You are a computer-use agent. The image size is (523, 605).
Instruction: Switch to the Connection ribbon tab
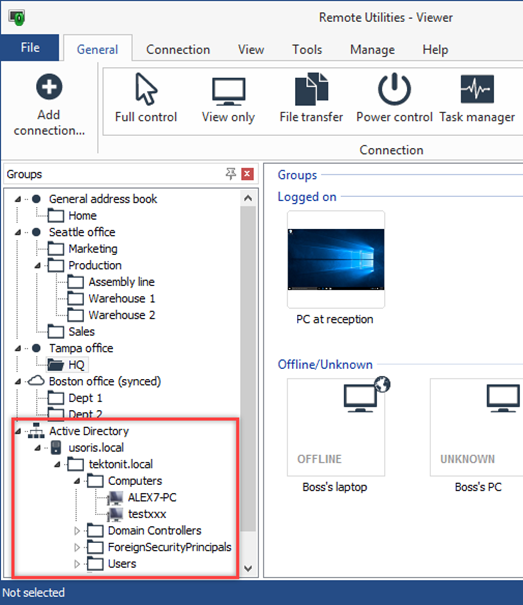pyautogui.click(x=178, y=49)
